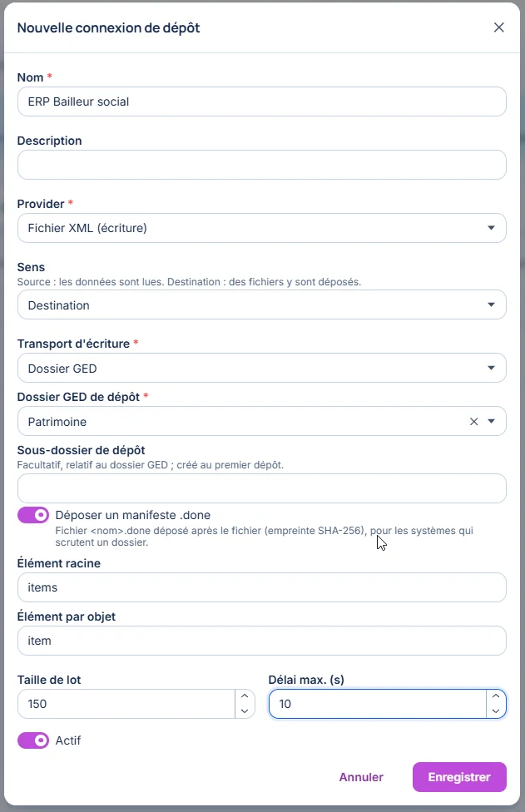
Task: Close the Nouvelle connexion de dépôt dialog
Action: point(498,27)
